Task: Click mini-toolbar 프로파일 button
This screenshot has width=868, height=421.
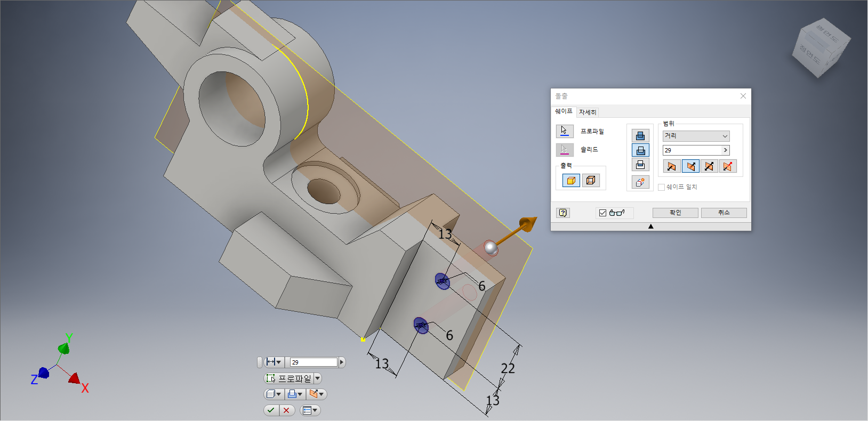Action: pos(288,378)
